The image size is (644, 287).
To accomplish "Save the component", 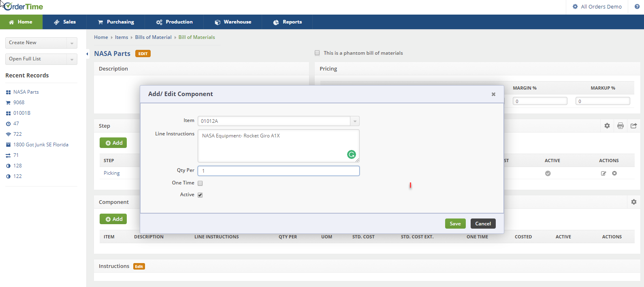I will click(x=455, y=224).
